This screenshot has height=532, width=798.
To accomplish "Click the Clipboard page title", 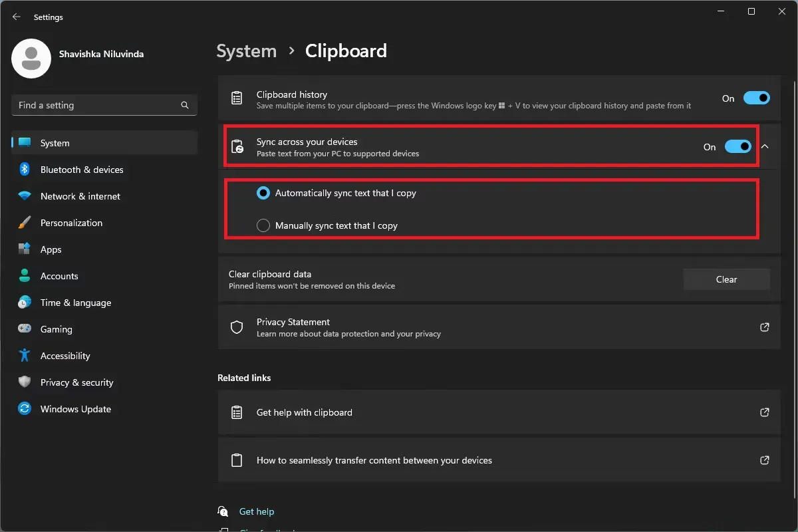I will coord(346,51).
